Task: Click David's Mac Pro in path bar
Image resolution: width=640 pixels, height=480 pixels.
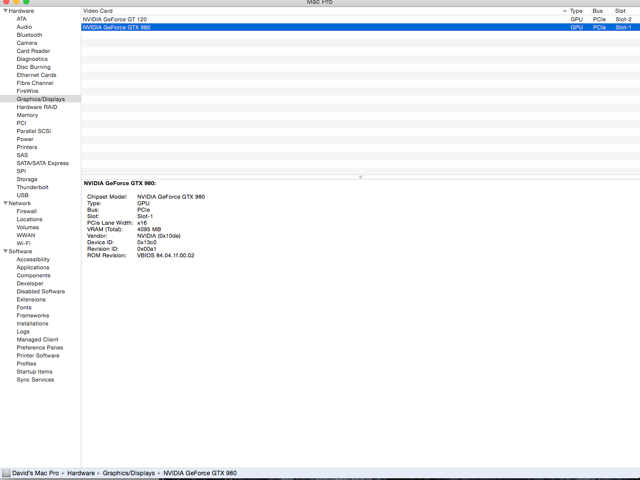Action: pos(36,473)
